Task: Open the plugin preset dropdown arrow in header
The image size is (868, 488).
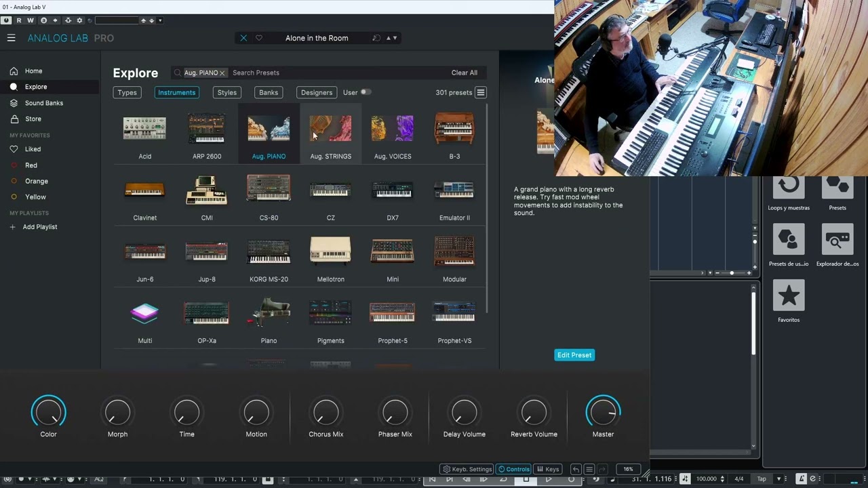Action: point(160,20)
